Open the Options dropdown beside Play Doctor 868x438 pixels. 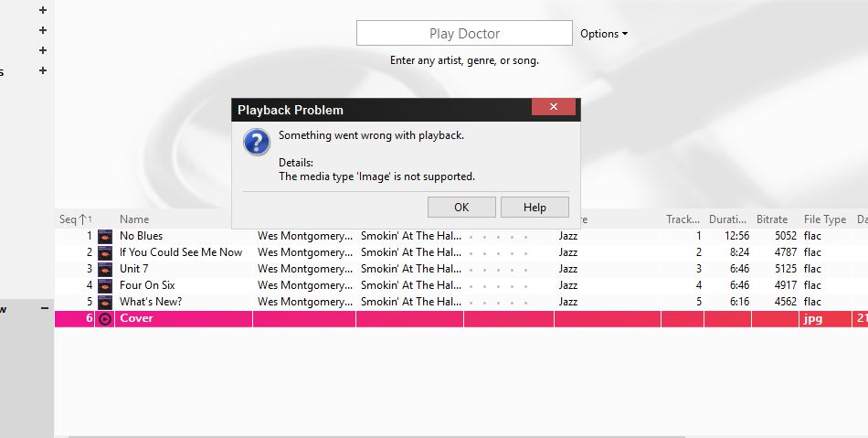pyautogui.click(x=604, y=34)
